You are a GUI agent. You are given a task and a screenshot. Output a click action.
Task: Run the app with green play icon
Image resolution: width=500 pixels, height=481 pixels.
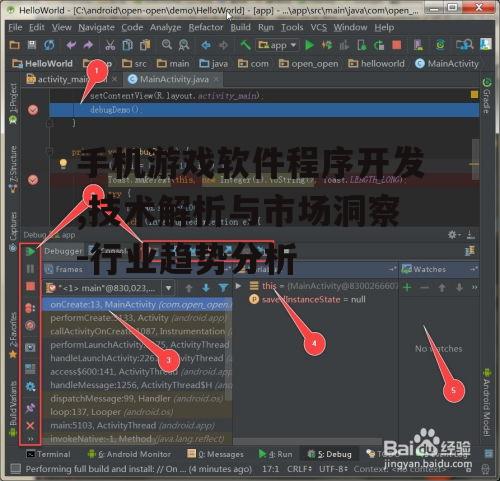(309, 45)
